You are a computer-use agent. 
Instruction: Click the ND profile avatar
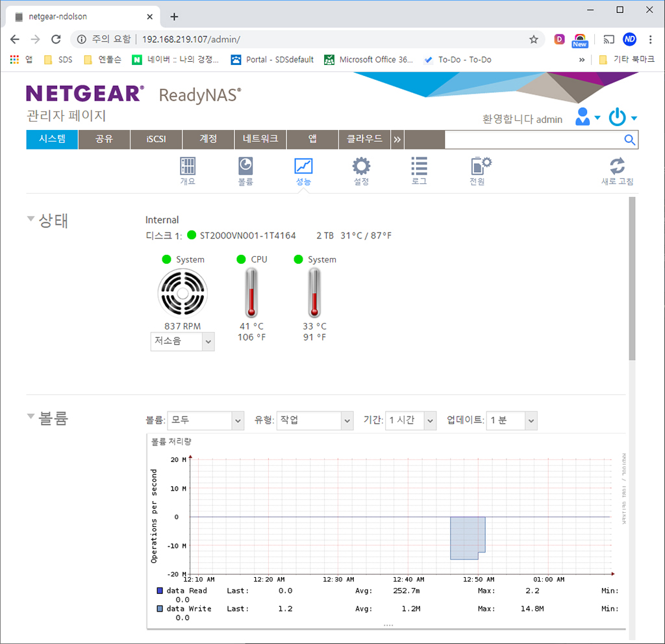point(630,40)
